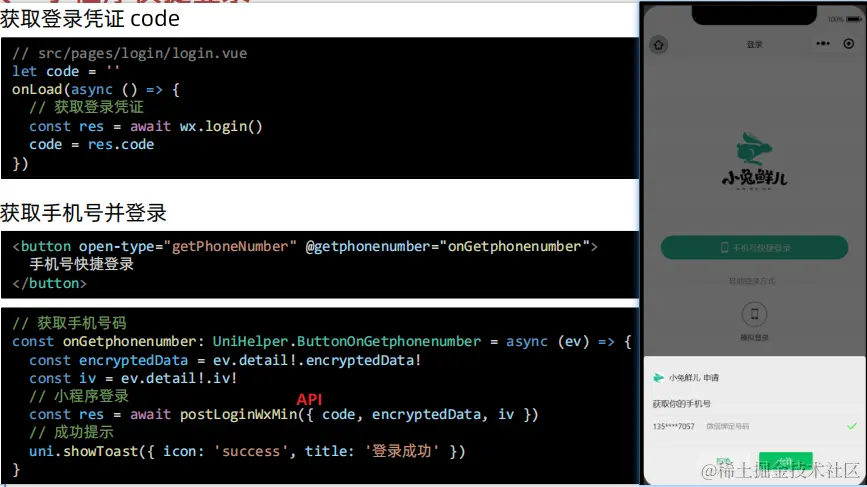
Task: Click the closing </button> tag in code
Action: [50, 283]
